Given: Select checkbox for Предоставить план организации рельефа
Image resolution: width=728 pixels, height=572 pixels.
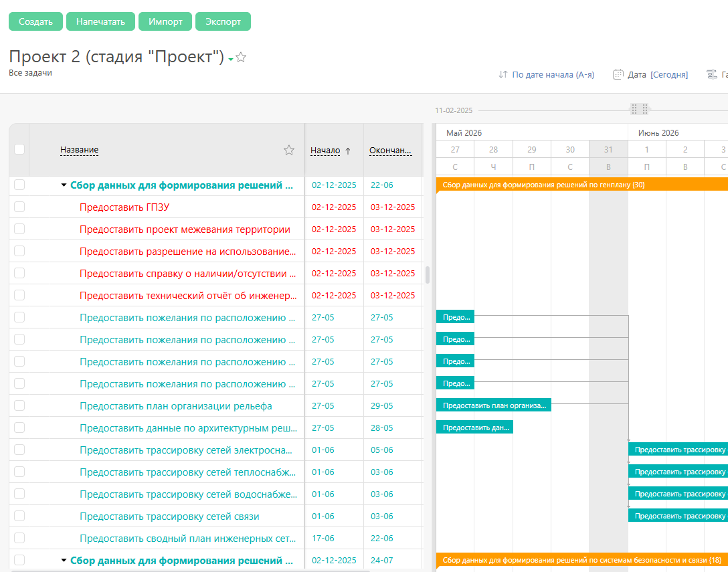Looking at the screenshot, I should click(x=19, y=405).
